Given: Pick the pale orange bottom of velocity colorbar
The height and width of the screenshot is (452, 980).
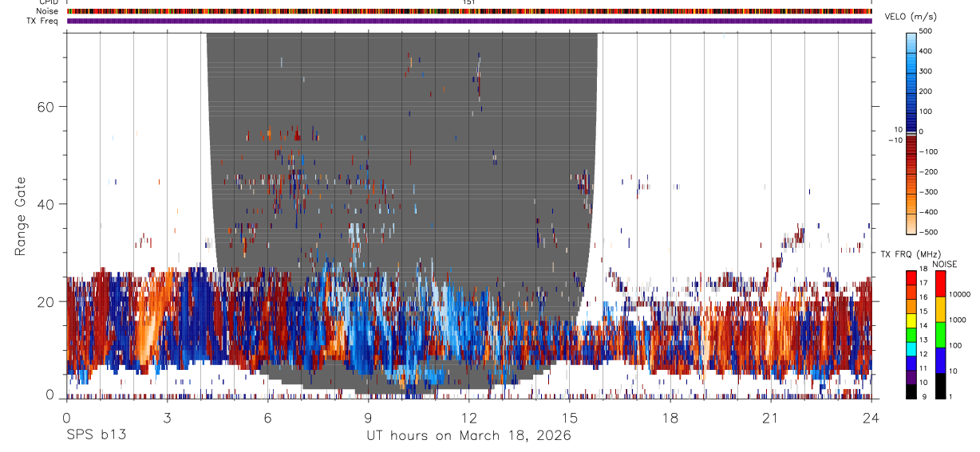Looking at the screenshot, I should 911,226.
